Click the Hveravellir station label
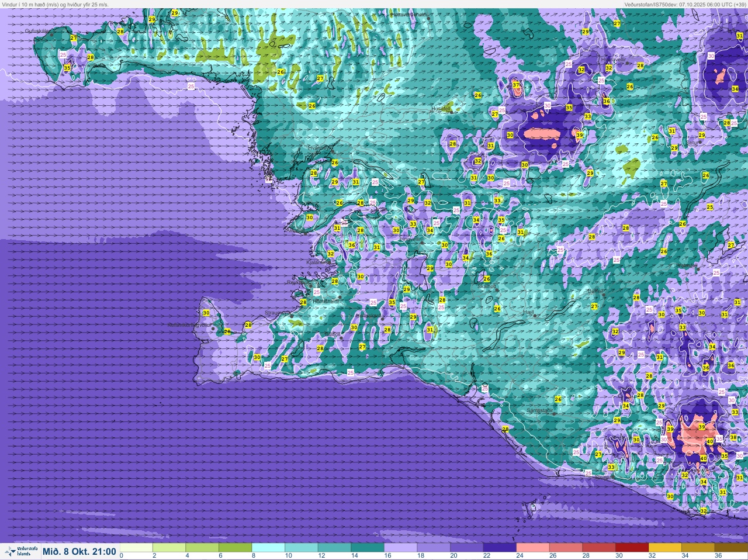Image resolution: width=748 pixels, height=560 pixels. point(612,60)
